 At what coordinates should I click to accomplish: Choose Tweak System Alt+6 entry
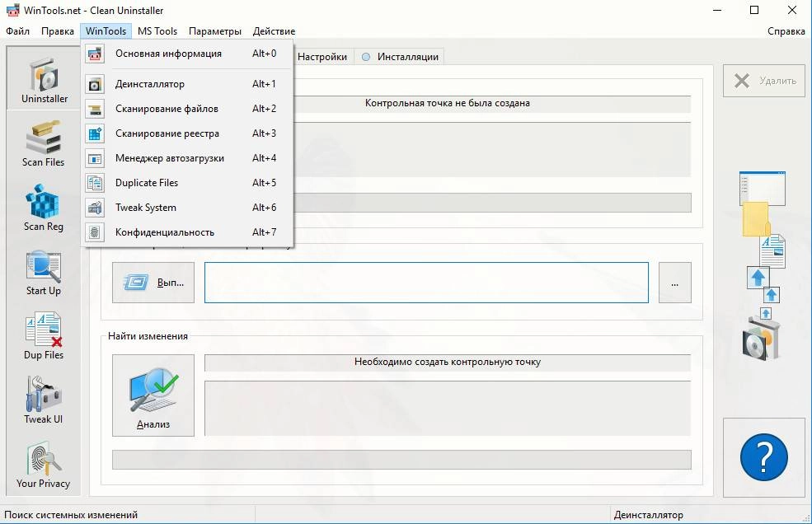click(x=187, y=208)
